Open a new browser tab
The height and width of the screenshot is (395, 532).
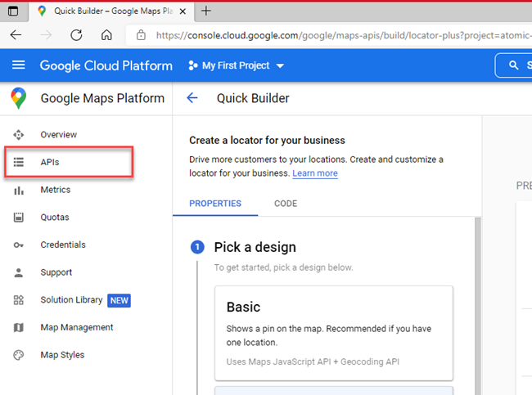coord(206,11)
